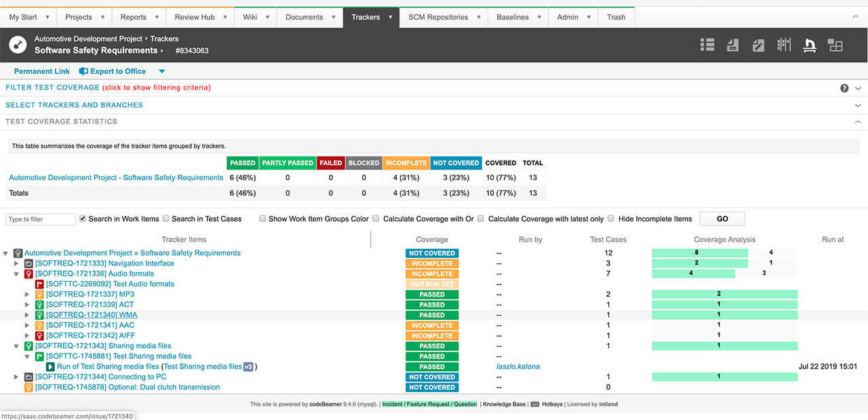
Task: Open the document edit view icon
Action: pyautogui.click(x=759, y=45)
